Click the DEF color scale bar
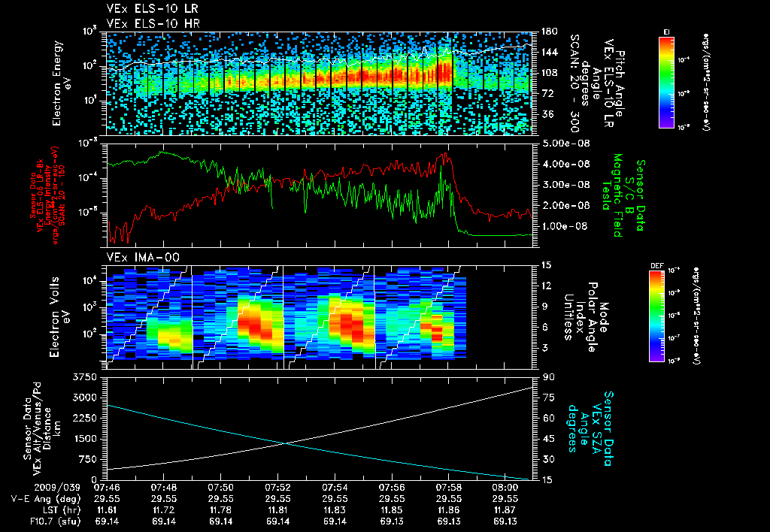Image resolution: width=770 pixels, height=532 pixels. pyautogui.click(x=656, y=316)
